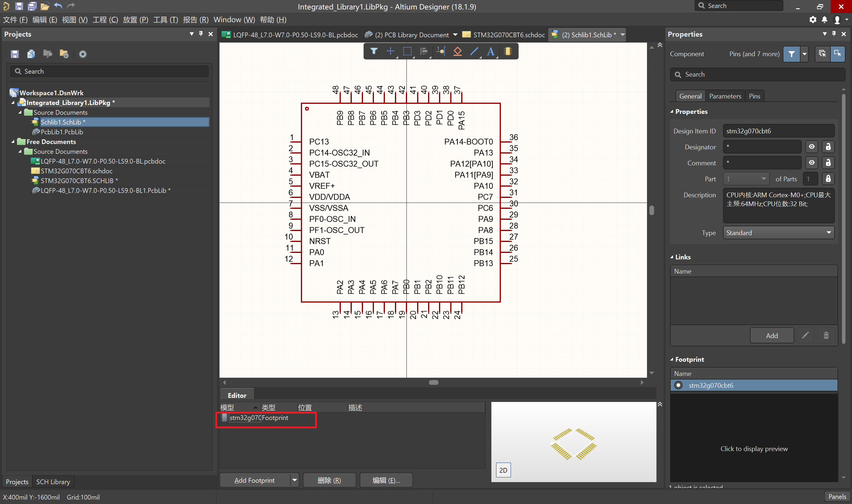Viewport: 852px width, 504px height.
Task: Show notifications with the bell icon
Action: click(824, 20)
